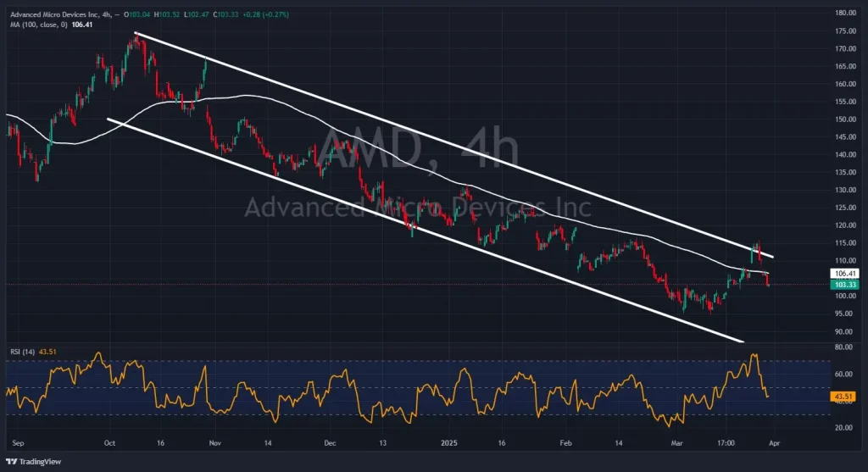Select the MA (100, close, 0) indicator label
868x472 pixels.
point(39,25)
